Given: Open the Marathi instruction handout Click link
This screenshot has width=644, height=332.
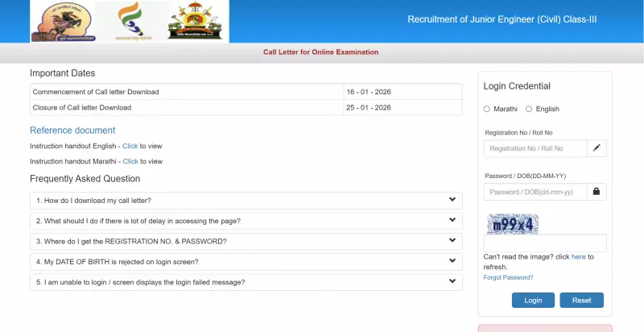Looking at the screenshot, I should [130, 161].
